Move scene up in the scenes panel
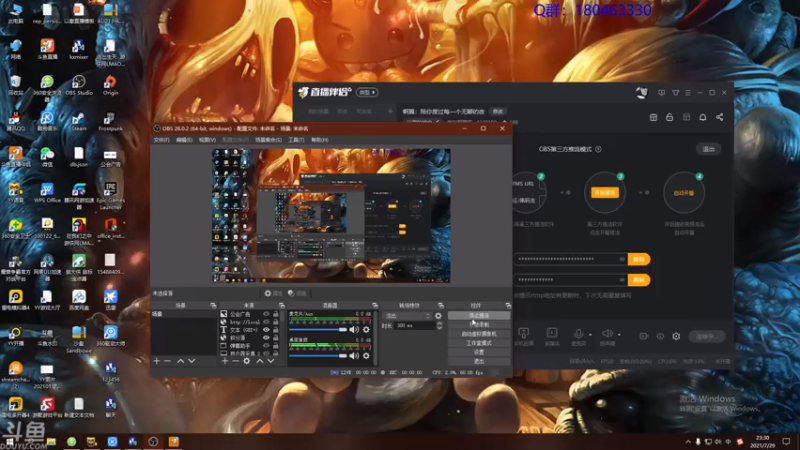Viewport: 800px width, 450px height. 181,361
